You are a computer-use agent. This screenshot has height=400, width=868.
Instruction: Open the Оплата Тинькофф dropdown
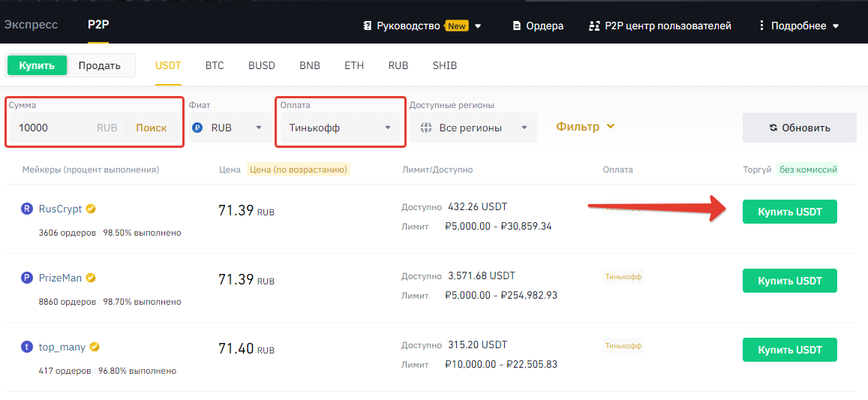340,128
